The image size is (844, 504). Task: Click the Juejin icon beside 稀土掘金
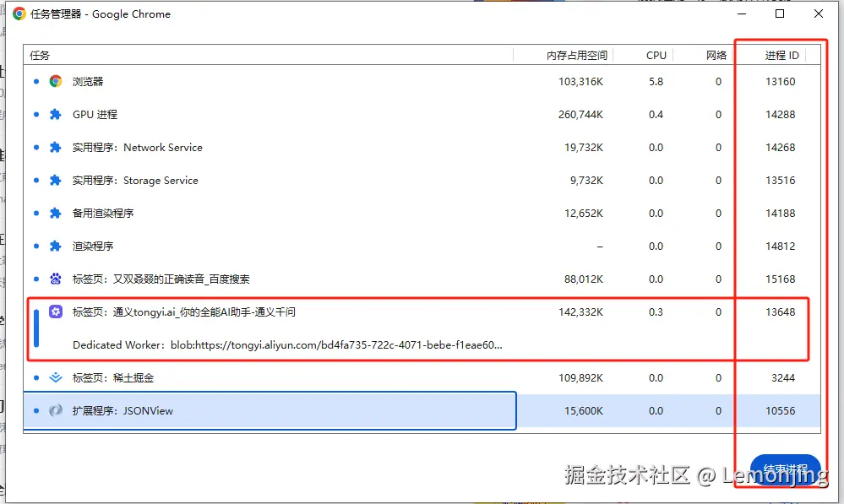[x=56, y=377]
